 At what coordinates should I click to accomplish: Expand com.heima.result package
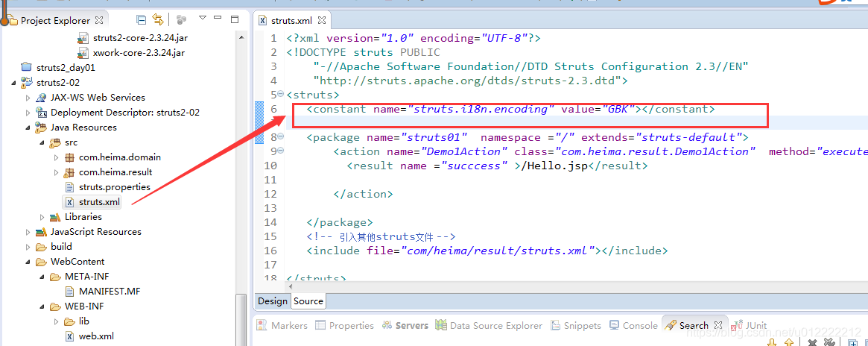tap(56, 172)
